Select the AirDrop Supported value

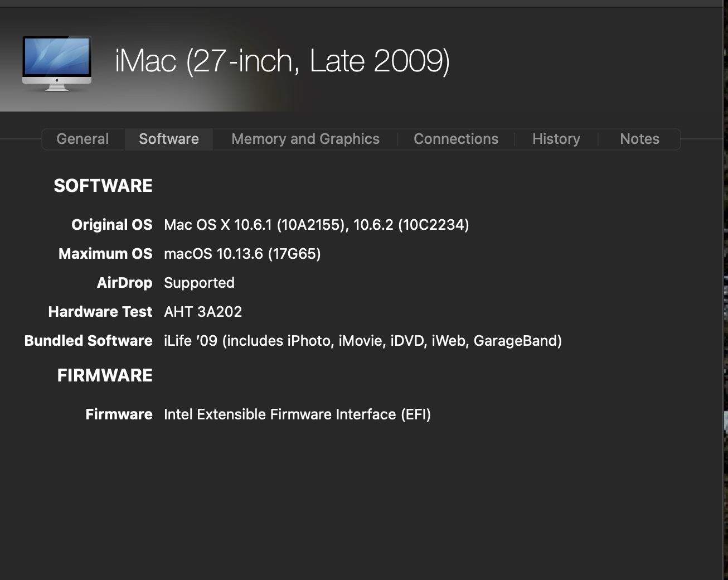coord(199,283)
